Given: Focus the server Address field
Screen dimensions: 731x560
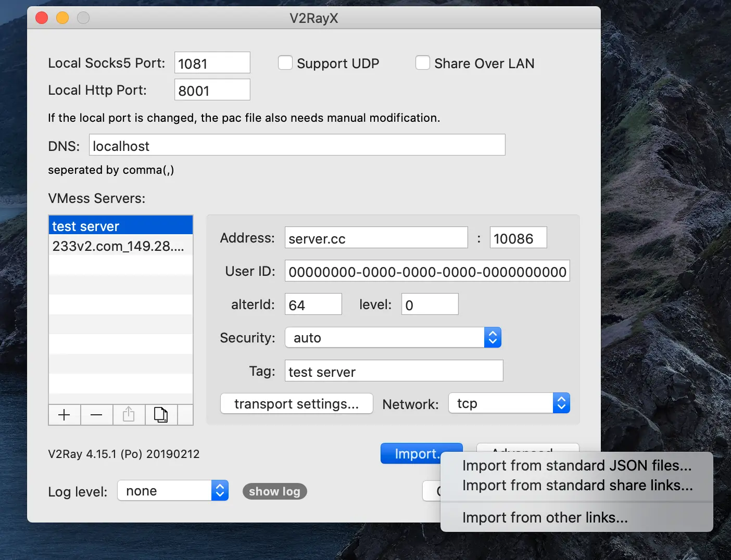Looking at the screenshot, I should (376, 238).
